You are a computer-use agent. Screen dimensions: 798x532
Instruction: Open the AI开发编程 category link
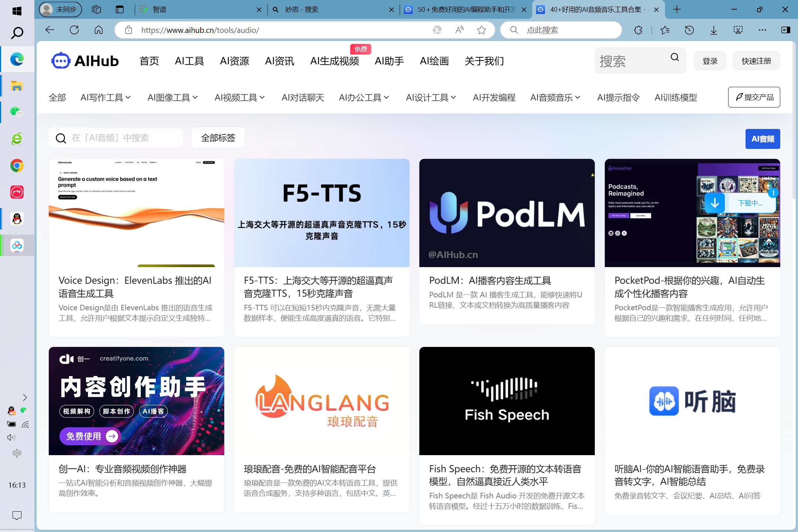click(494, 98)
